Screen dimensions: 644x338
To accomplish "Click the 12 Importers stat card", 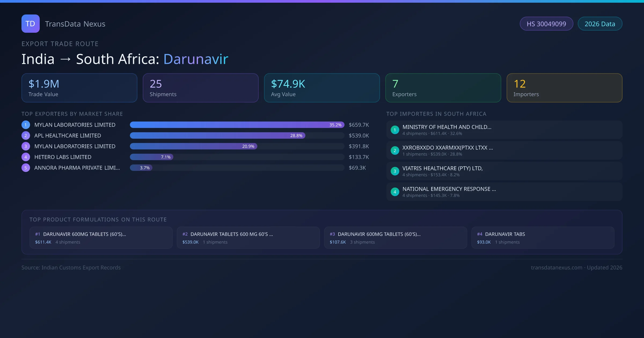I will click(x=564, y=88).
